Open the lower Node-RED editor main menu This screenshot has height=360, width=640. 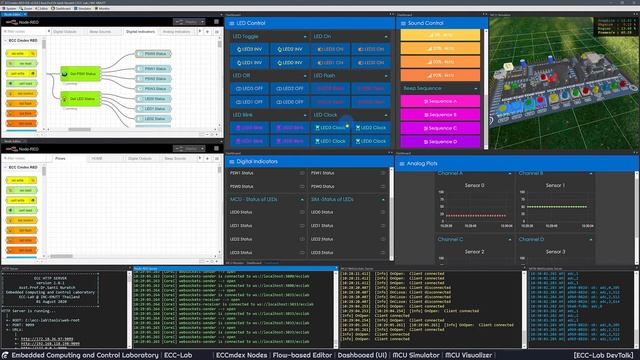click(216, 148)
